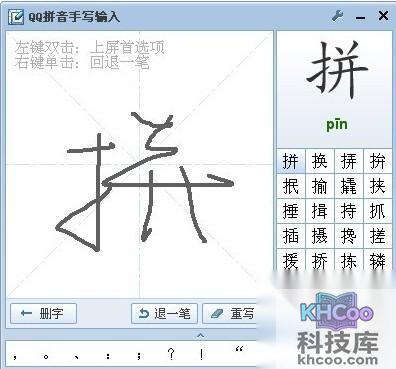
Task: Close the QQ拼音手写输入 window
Action: 383,16
